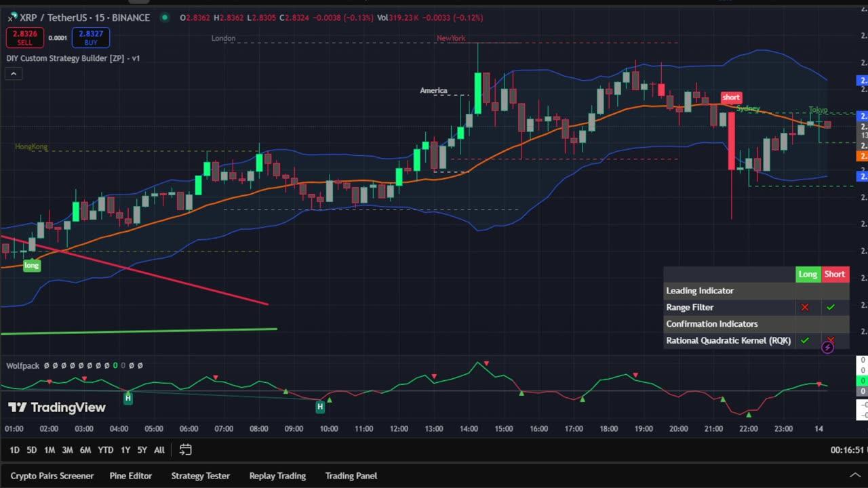This screenshot has width=868, height=488.
Task: Click the 00:16:51 clock display
Action: pyautogui.click(x=847, y=450)
